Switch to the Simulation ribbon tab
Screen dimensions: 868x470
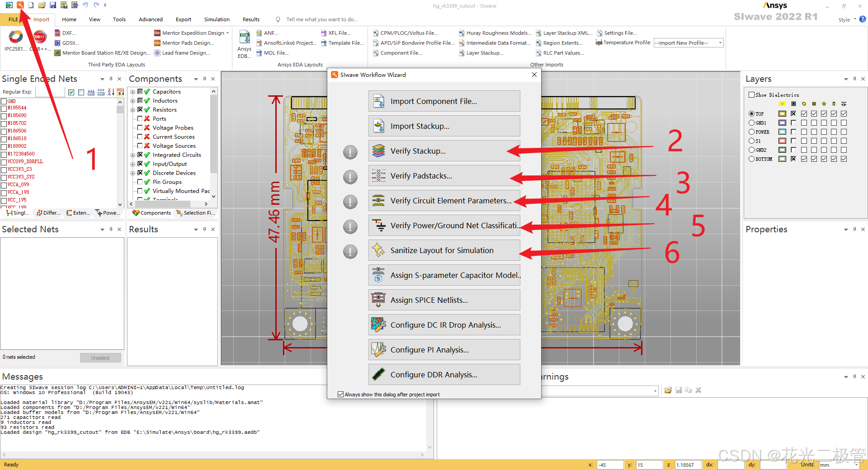(x=217, y=19)
